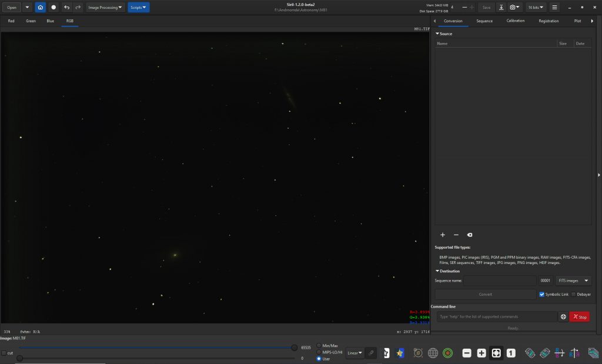Focus the Sequence name input field
This screenshot has height=364, width=602.
click(x=500, y=280)
